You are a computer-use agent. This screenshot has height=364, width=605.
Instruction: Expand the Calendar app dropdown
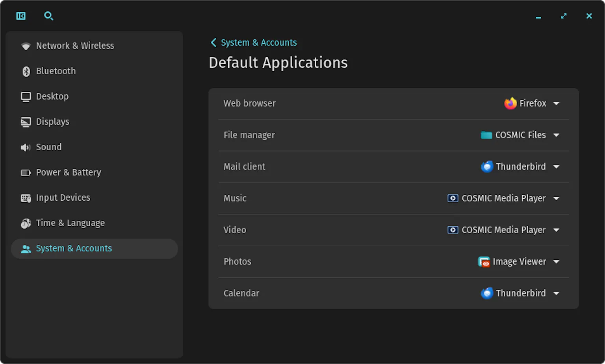556,293
